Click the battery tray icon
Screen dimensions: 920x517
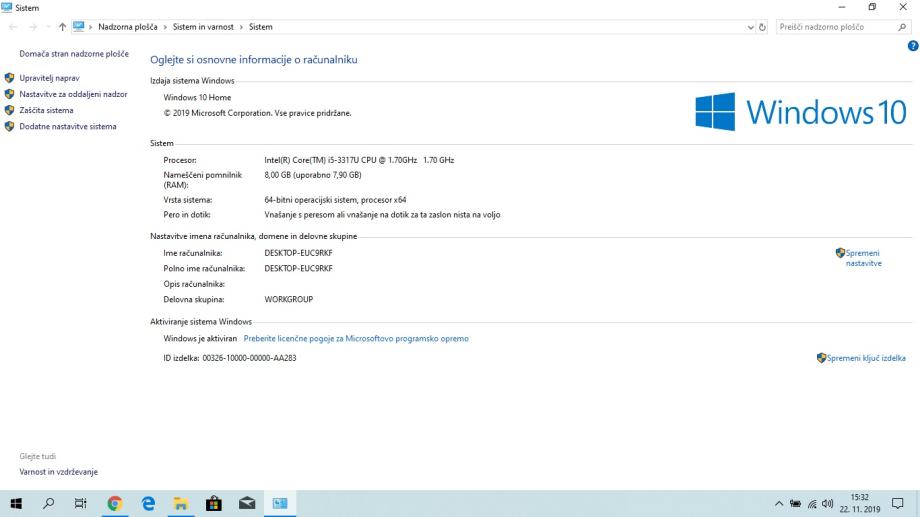[796, 504]
